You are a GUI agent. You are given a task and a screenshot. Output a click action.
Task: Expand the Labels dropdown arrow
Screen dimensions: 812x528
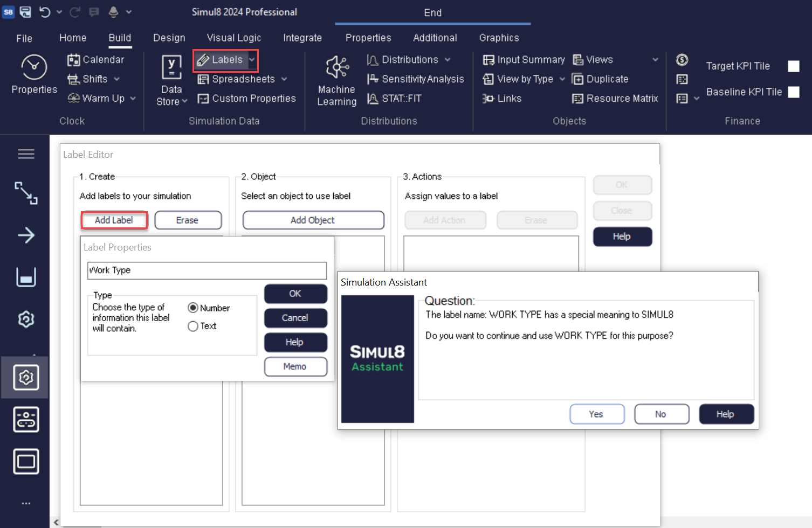point(252,60)
